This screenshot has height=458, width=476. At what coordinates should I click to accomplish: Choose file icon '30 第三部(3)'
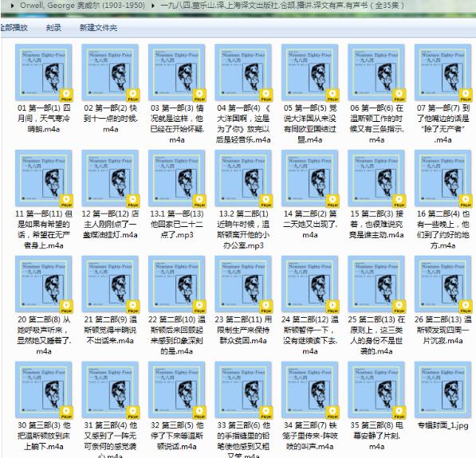44,389
